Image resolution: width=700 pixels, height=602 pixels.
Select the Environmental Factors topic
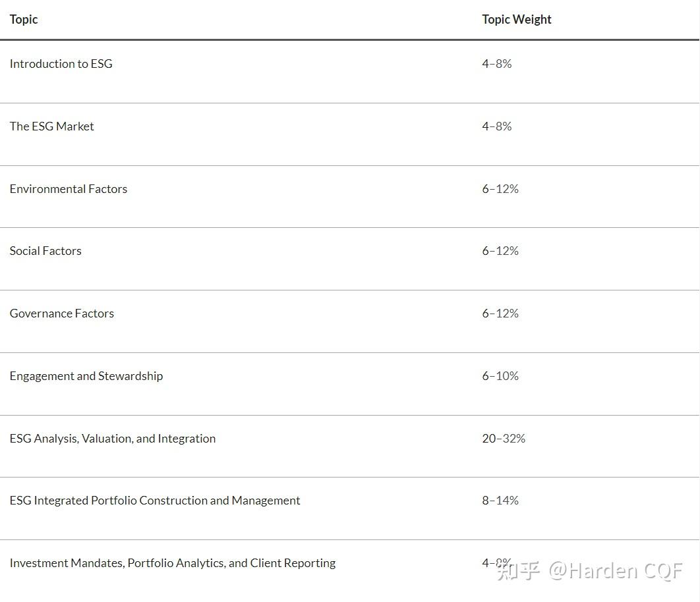tap(68, 189)
